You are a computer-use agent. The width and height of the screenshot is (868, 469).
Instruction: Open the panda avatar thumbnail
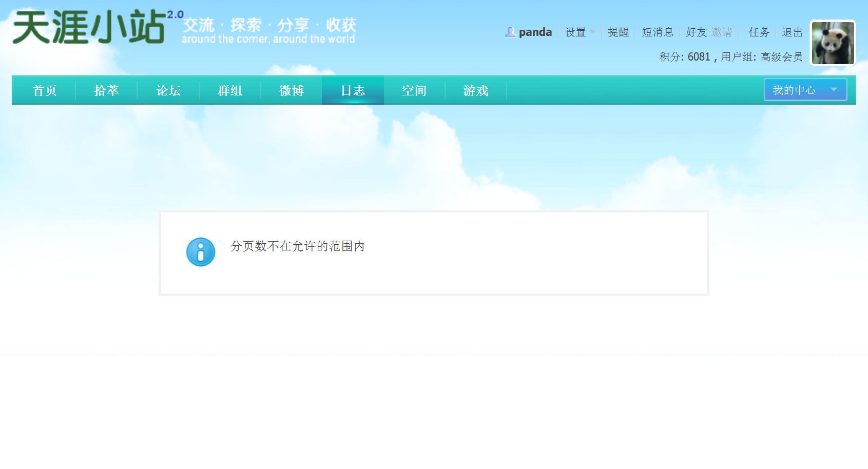pos(833,43)
